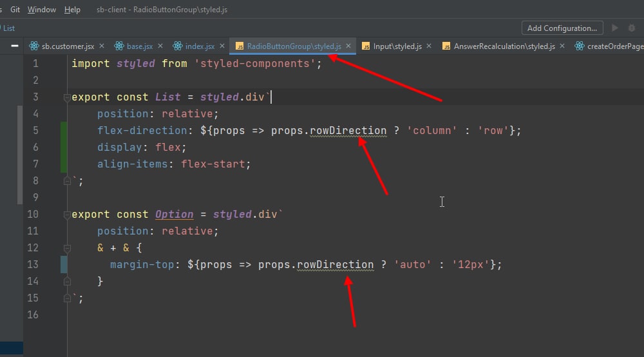644x357 pixels.
Task: Click margin-top property on line 13
Action: (142, 265)
